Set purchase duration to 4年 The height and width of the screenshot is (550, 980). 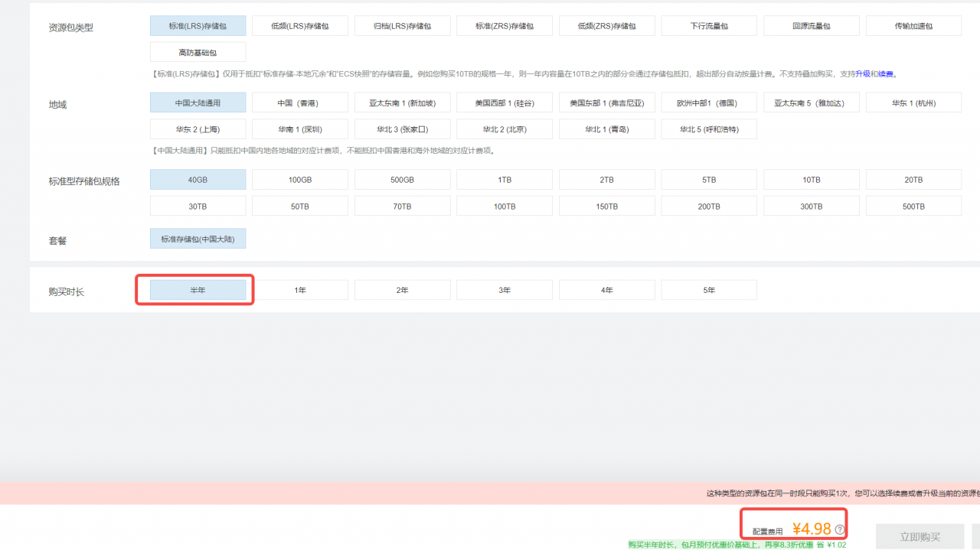607,290
